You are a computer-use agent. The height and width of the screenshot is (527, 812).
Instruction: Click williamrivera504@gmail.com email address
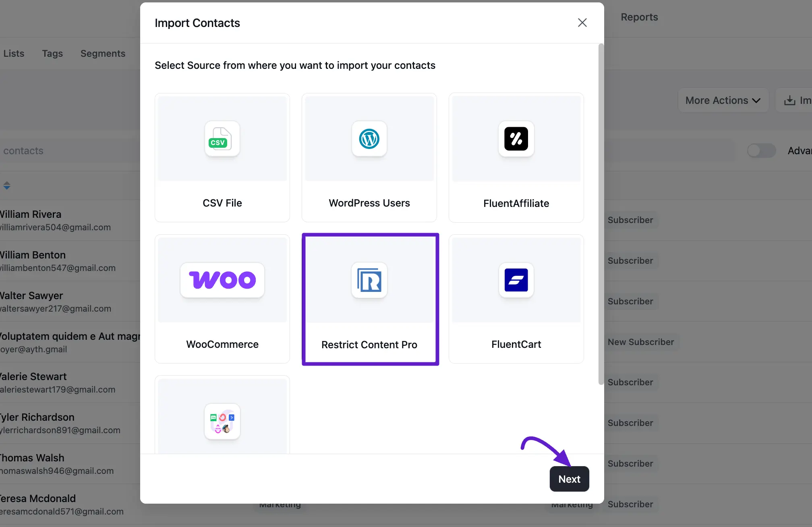(x=55, y=227)
